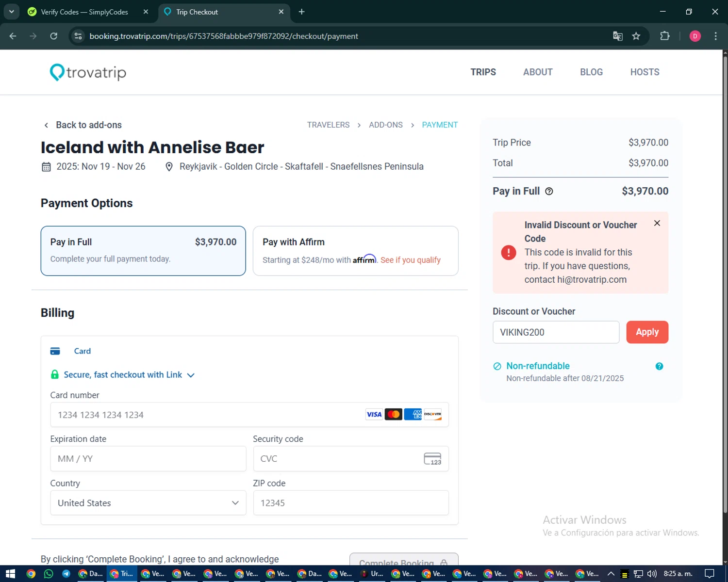Close the Verify Codes — SimplyCodes tab
Screen dimensions: 728x582
pyautogui.click(x=146, y=12)
